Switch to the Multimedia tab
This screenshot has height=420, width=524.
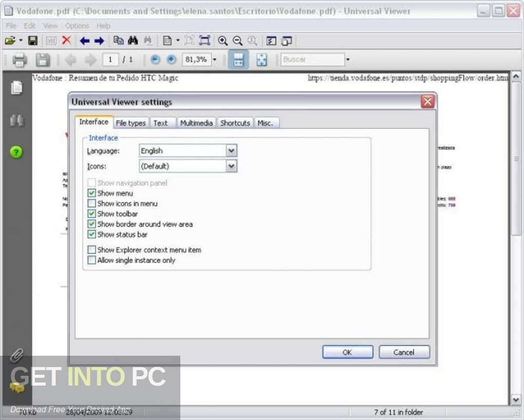[x=196, y=123]
